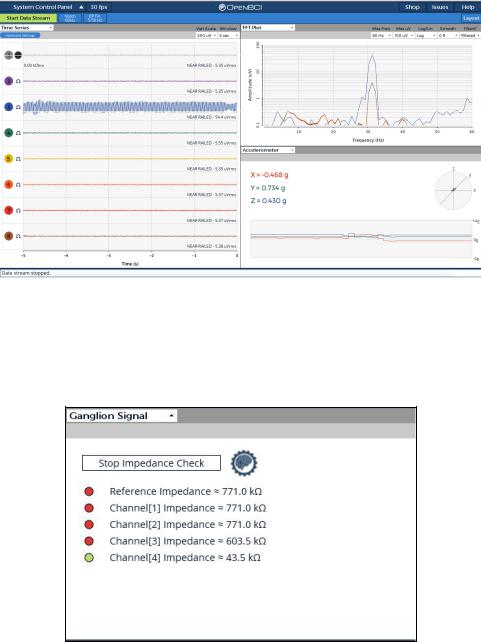Toggle channel 7 red number button
This screenshot has height=642, width=481.
pos(9,210)
